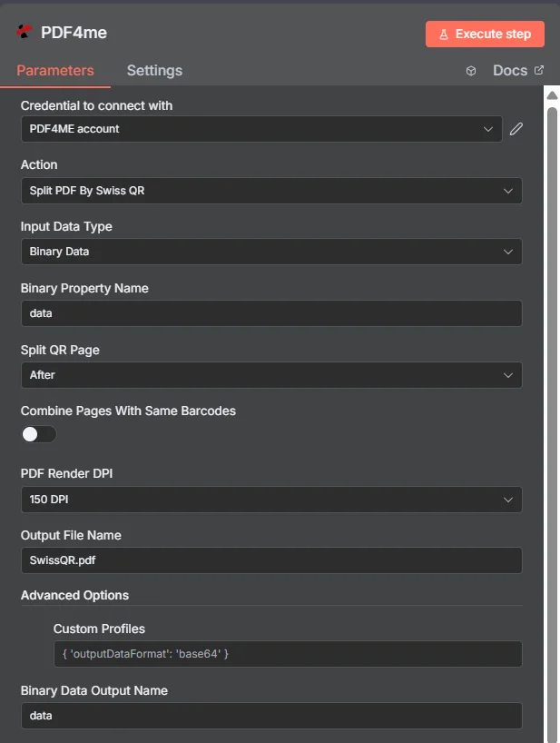Click the Binary Property Name field

(x=271, y=313)
